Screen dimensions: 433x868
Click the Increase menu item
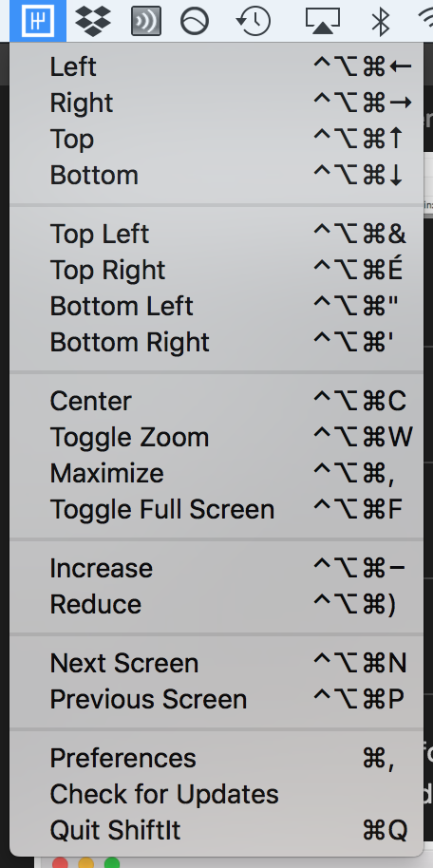[216, 568]
